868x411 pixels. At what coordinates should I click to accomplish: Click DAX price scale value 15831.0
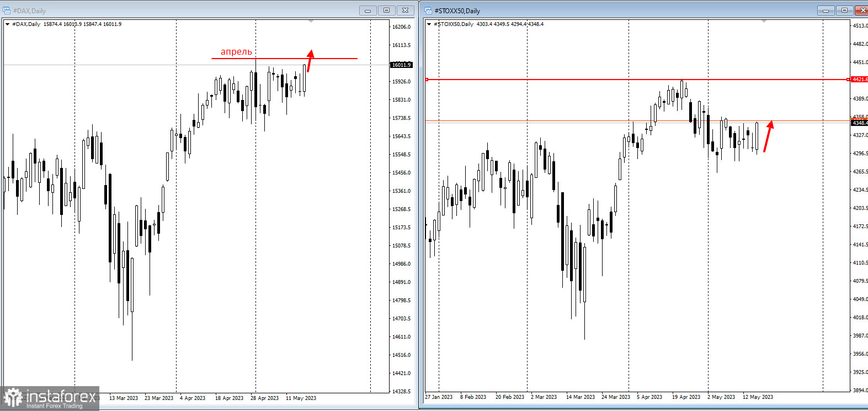[x=401, y=100]
